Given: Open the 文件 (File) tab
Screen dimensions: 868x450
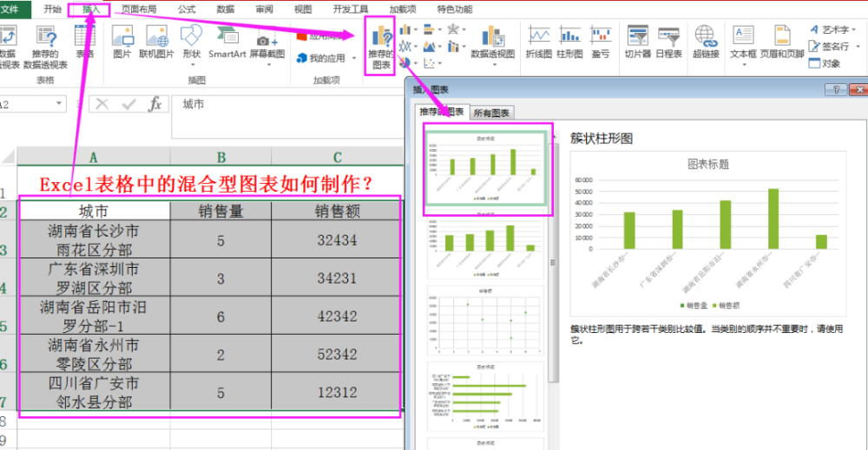Looking at the screenshot, I should pyautogui.click(x=11, y=10).
